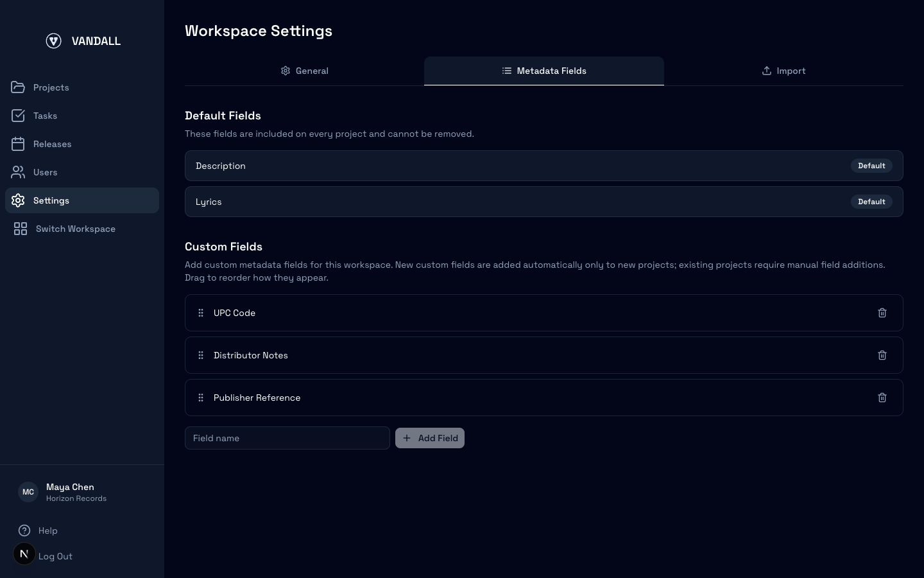This screenshot has width=924, height=578.
Task: Delete the UPC Code field
Action: tap(882, 313)
